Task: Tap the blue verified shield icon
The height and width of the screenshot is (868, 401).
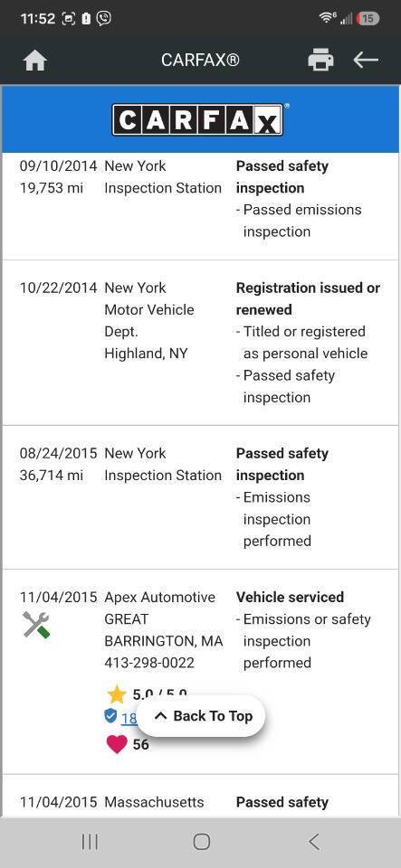Action: pos(110,716)
